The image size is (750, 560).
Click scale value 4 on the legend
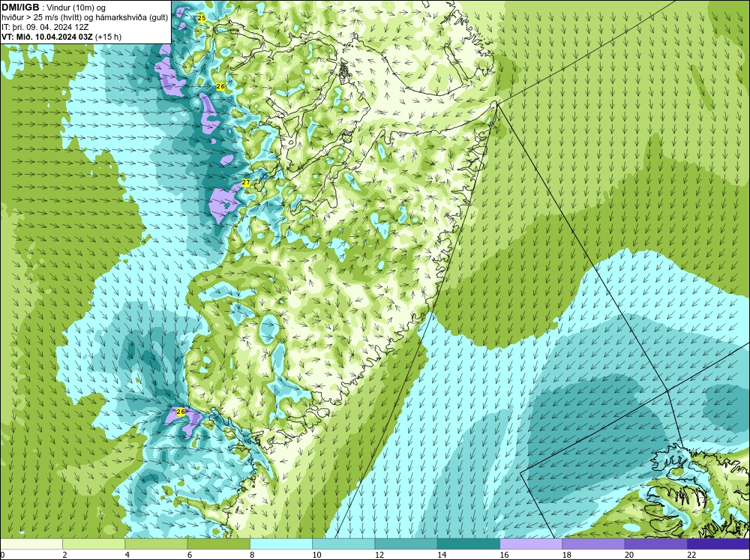[x=127, y=555]
